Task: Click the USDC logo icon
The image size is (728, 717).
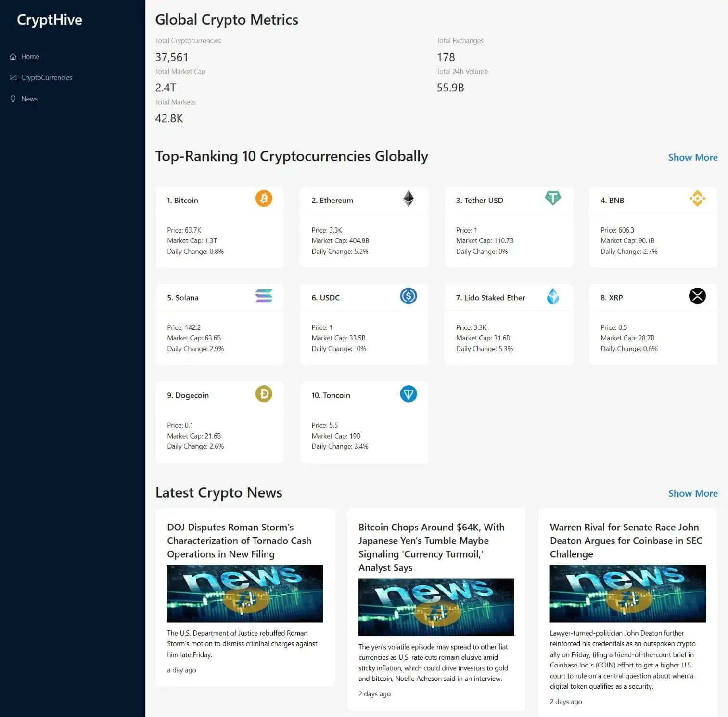Action: (x=409, y=296)
